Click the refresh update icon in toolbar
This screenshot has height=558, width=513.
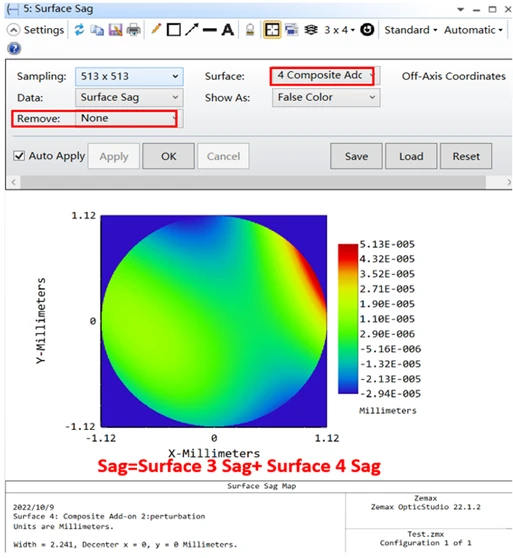click(x=79, y=30)
